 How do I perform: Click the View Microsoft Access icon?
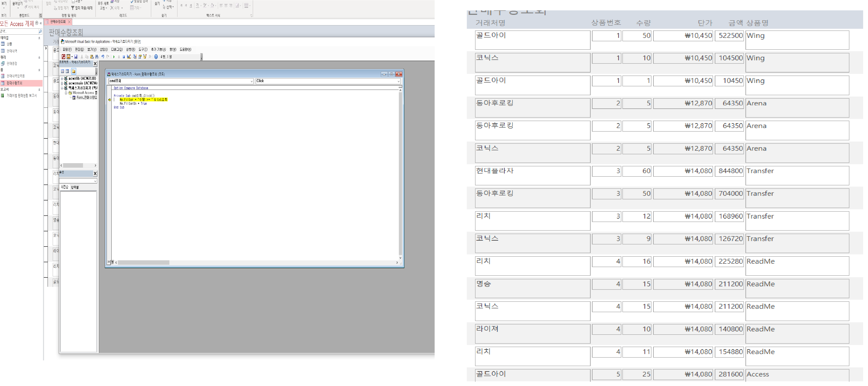click(x=63, y=57)
